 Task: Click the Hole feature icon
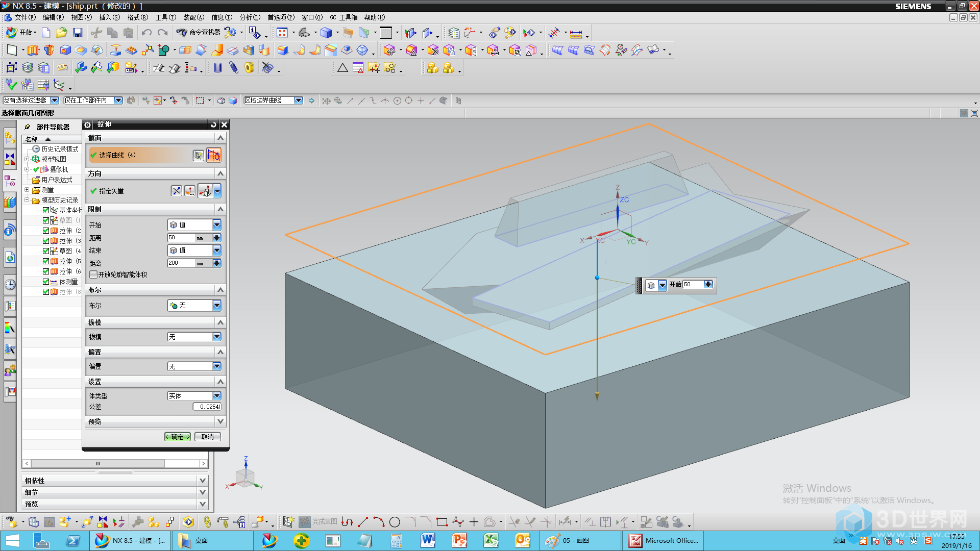[x=65, y=50]
